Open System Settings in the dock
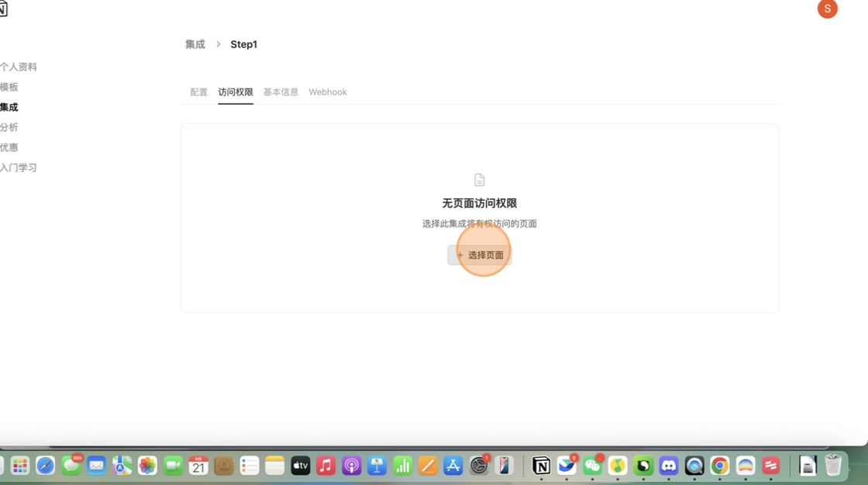 click(479, 466)
